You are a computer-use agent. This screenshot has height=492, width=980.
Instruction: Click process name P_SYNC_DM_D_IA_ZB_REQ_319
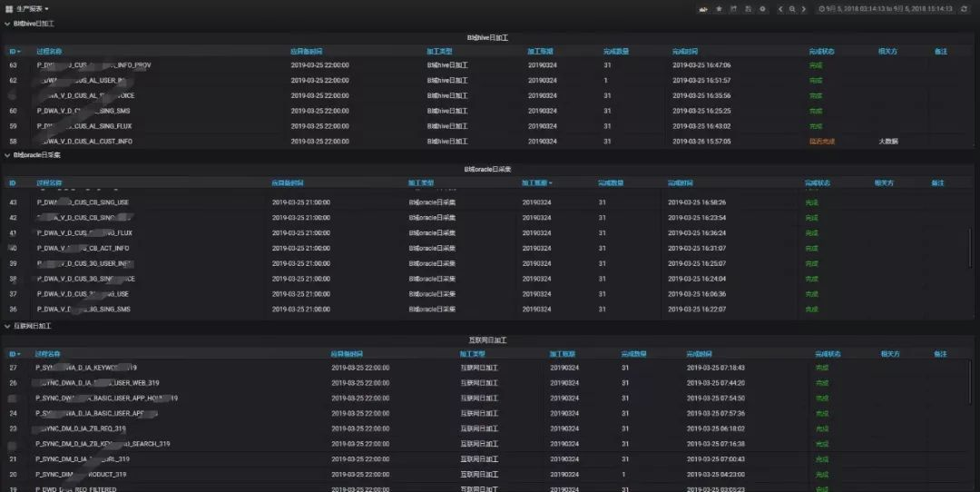coord(80,428)
